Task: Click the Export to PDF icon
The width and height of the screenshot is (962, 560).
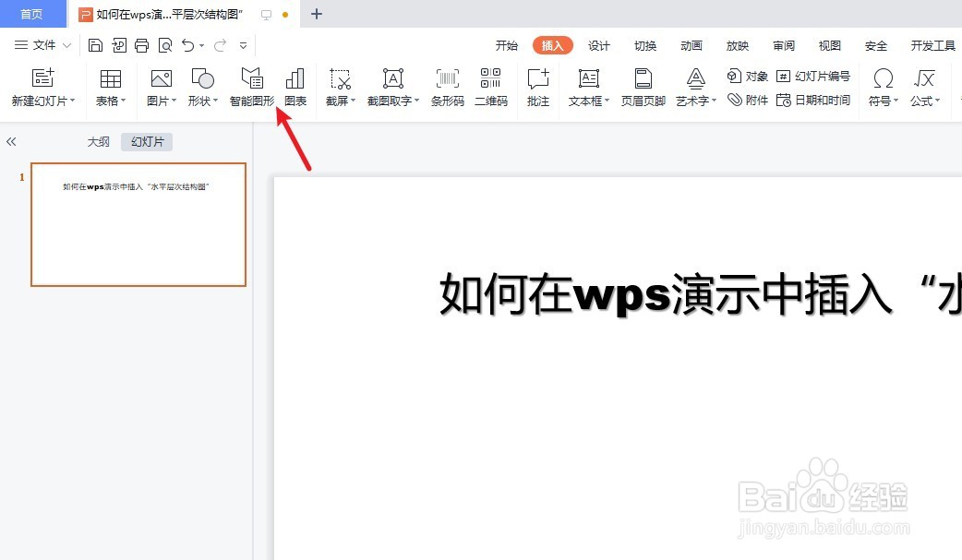Action: pyautogui.click(x=119, y=45)
